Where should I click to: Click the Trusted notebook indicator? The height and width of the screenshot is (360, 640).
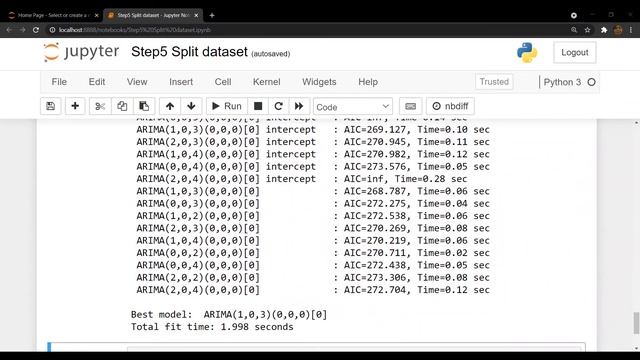(x=494, y=82)
